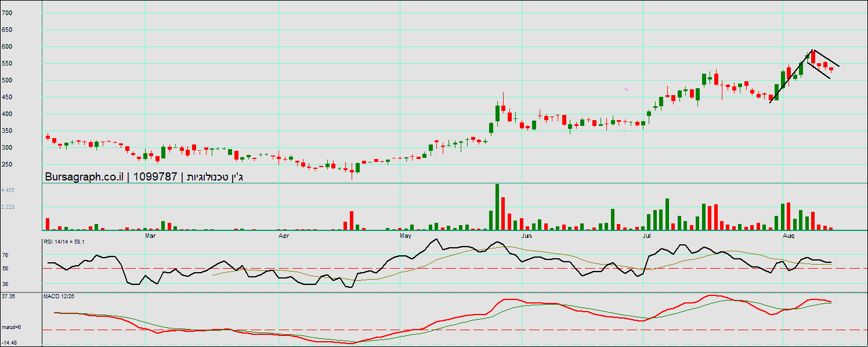Click the 250 price axis label
Viewport: 868px width, 347px height.
7,165
